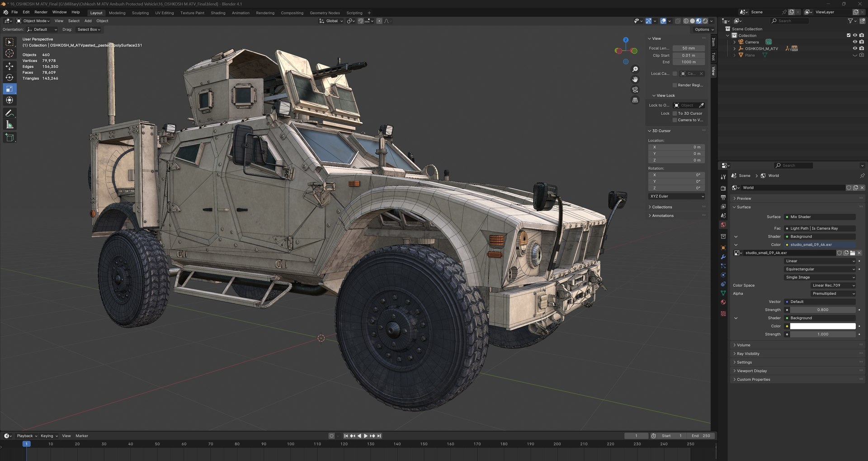Open the Texture properties checkered icon
This screenshot has height=461, width=868.
[723, 314]
